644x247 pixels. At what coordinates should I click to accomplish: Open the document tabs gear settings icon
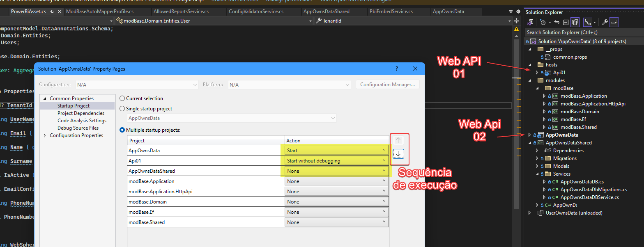click(x=517, y=11)
